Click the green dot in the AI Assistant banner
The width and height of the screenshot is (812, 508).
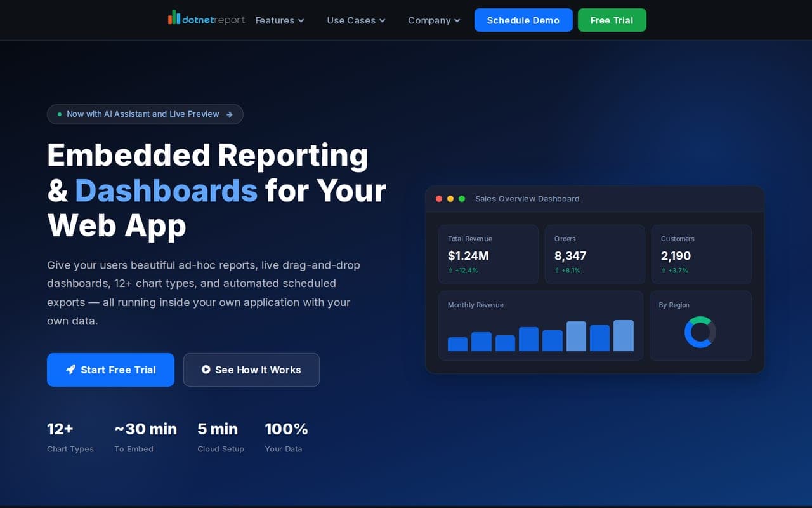[60, 114]
